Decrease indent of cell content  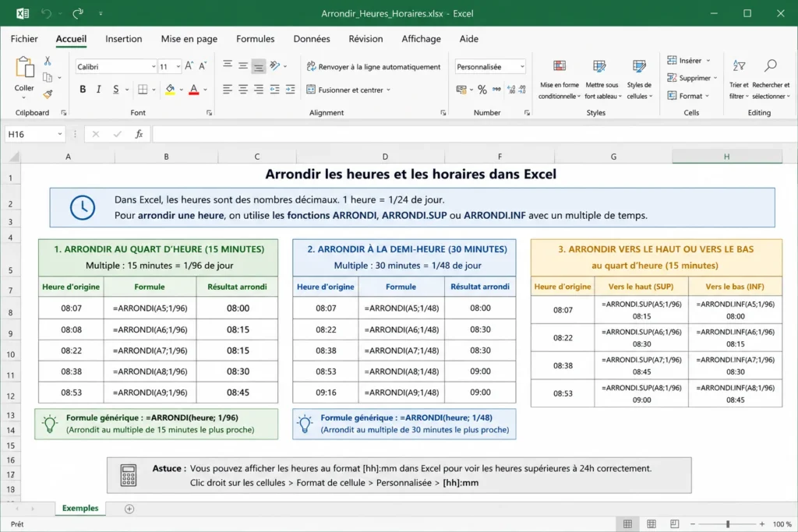click(x=275, y=90)
